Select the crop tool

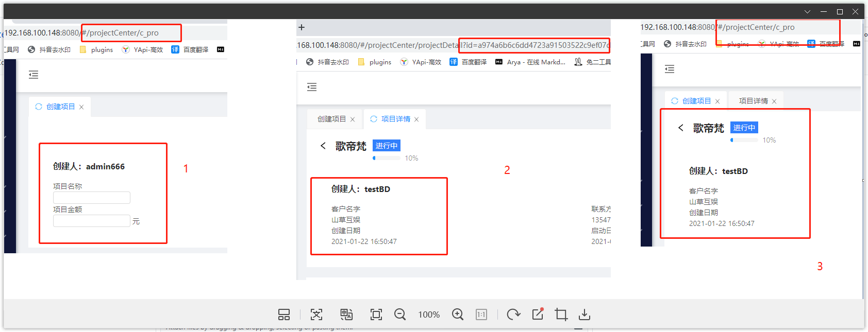tap(561, 314)
